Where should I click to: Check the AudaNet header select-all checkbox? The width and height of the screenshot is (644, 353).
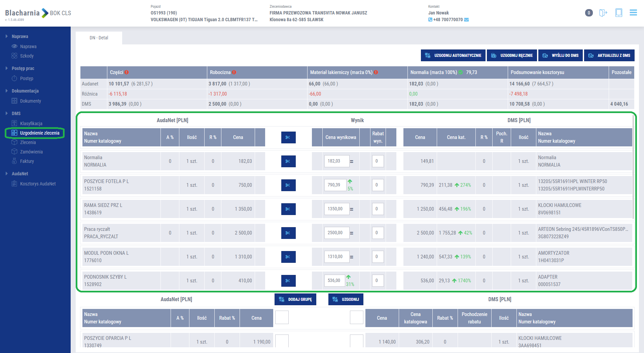coord(282,317)
